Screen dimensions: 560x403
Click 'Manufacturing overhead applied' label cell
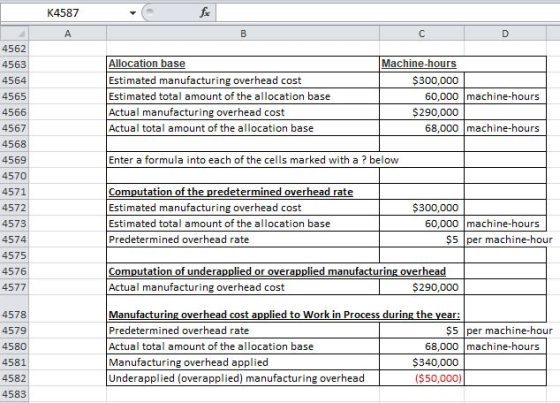coord(243,362)
